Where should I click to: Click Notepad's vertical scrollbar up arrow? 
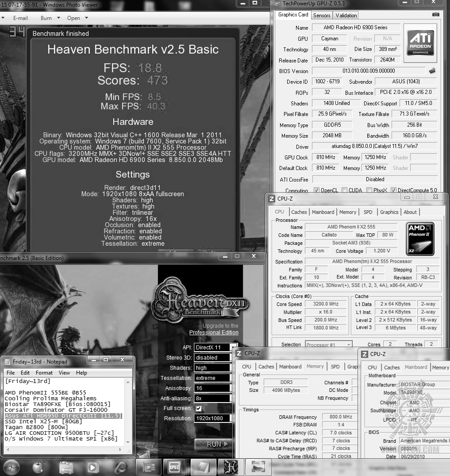tap(128, 382)
